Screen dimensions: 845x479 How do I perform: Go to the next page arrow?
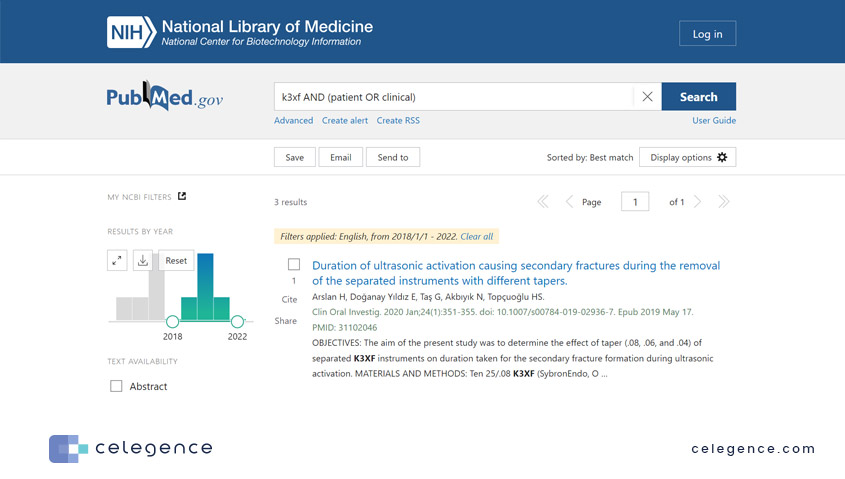tap(697, 202)
